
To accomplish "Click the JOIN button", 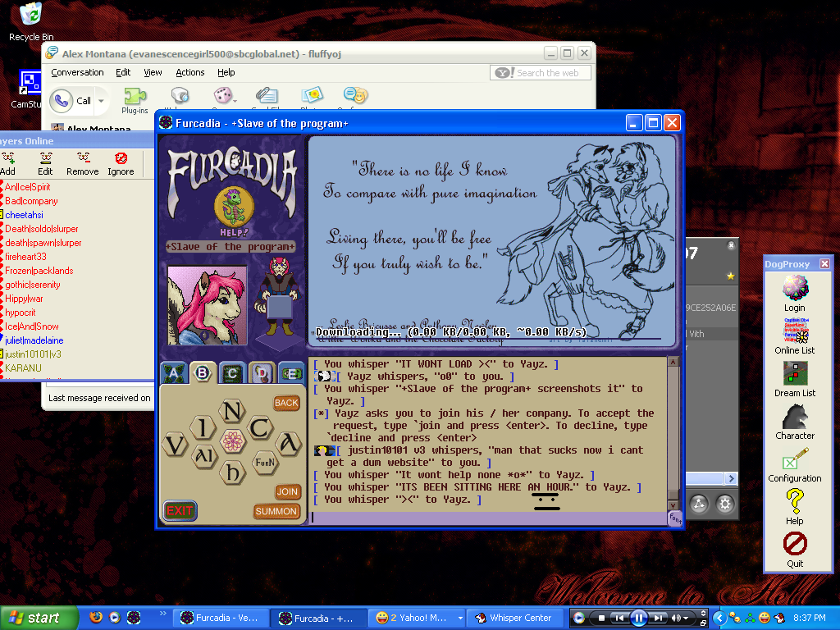I will (x=287, y=491).
